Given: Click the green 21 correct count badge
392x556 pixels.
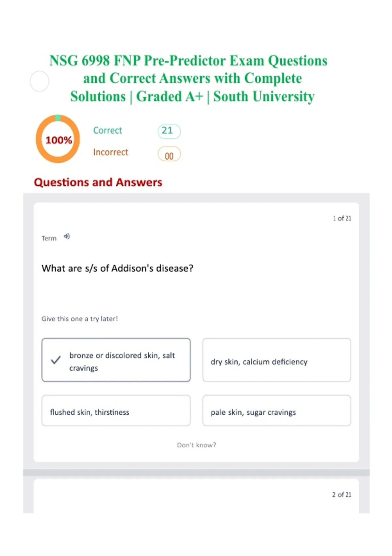Looking at the screenshot, I should click(169, 131).
